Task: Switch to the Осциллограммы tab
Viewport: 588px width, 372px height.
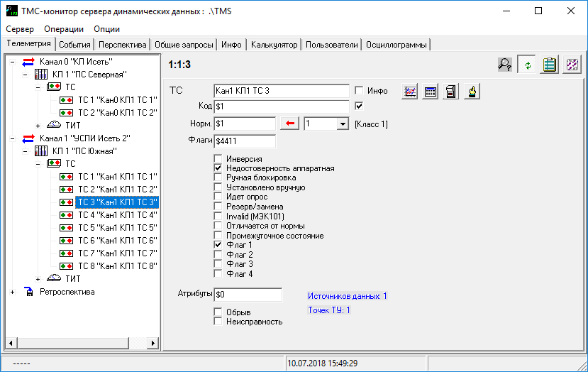Action: pyautogui.click(x=396, y=45)
